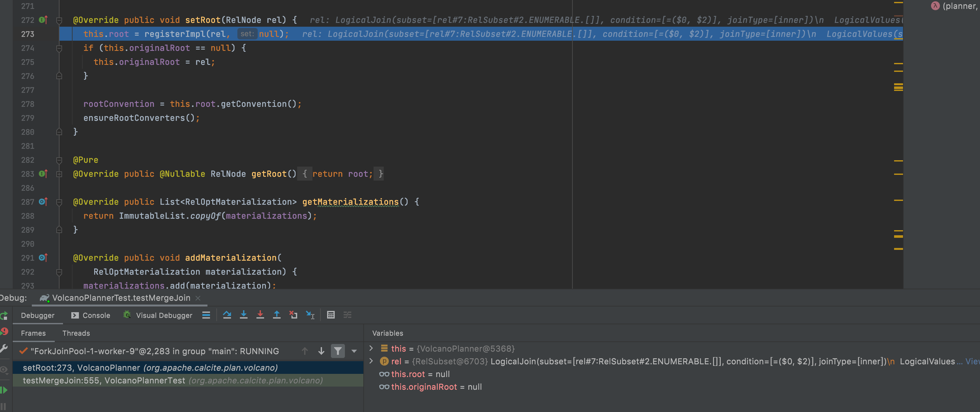This screenshot has height=412, width=980.
Task: Click the Step Over debugger icon
Action: 227,315
